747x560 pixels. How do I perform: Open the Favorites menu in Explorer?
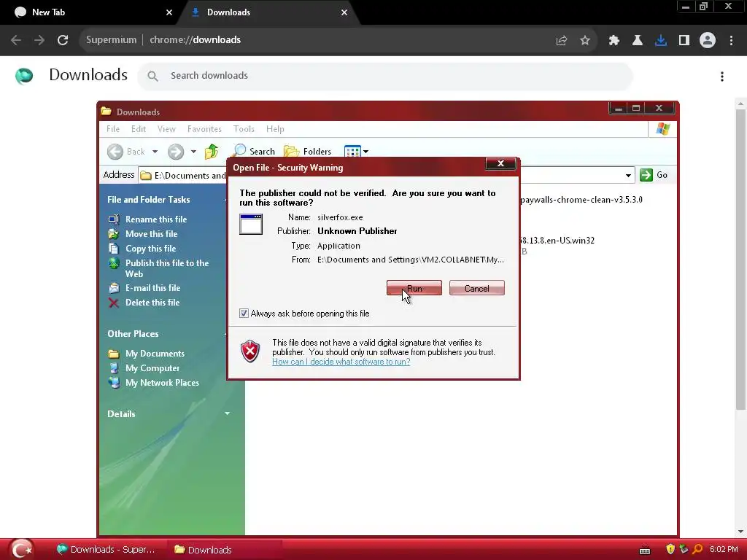tap(204, 129)
